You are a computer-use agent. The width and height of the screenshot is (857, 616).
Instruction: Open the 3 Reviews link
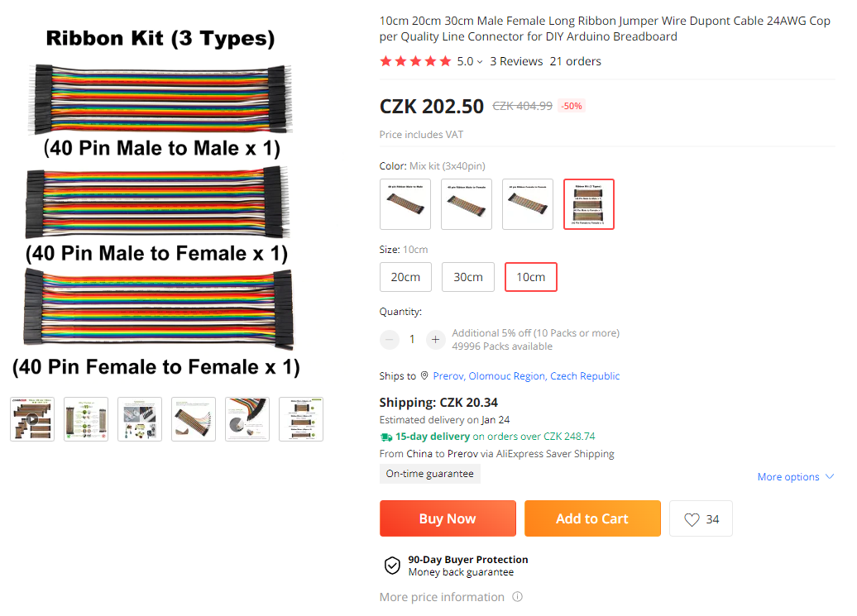point(516,61)
